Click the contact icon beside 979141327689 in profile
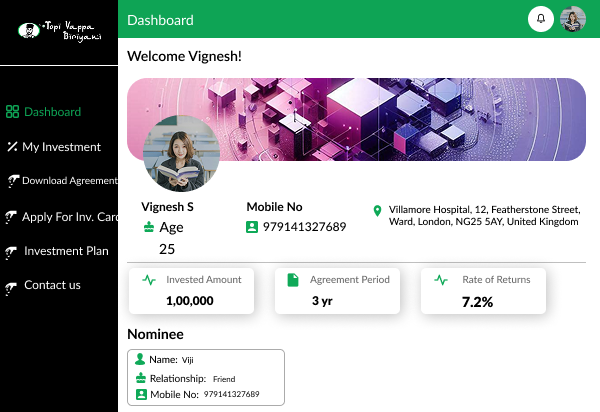 (252, 227)
